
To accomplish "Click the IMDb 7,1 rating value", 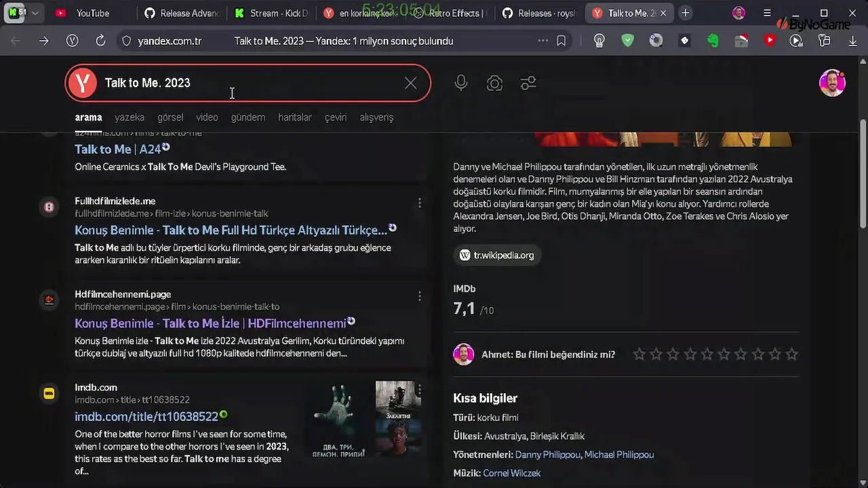I will tap(465, 308).
